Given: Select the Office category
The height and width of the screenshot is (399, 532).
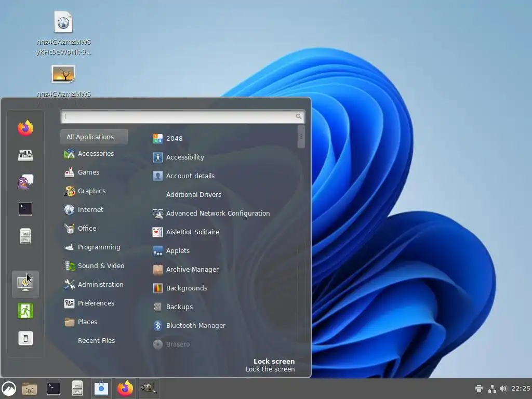Looking at the screenshot, I should (80, 229).
